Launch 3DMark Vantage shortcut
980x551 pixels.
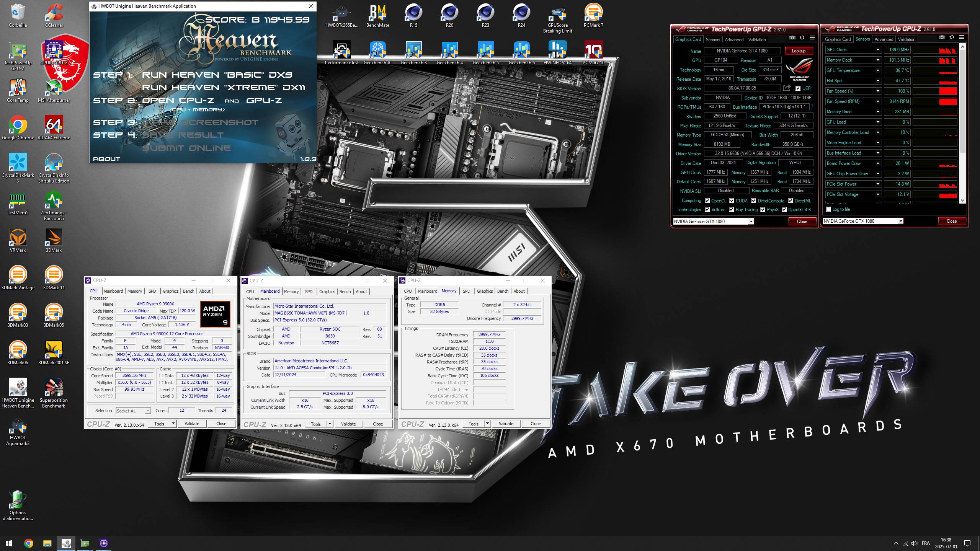[x=18, y=278]
